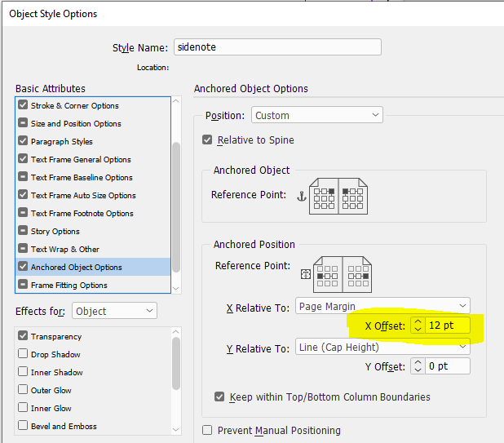Enable the Outer Glow effect checkbox
Screen dimensions: 504x443
pyautogui.click(x=23, y=389)
